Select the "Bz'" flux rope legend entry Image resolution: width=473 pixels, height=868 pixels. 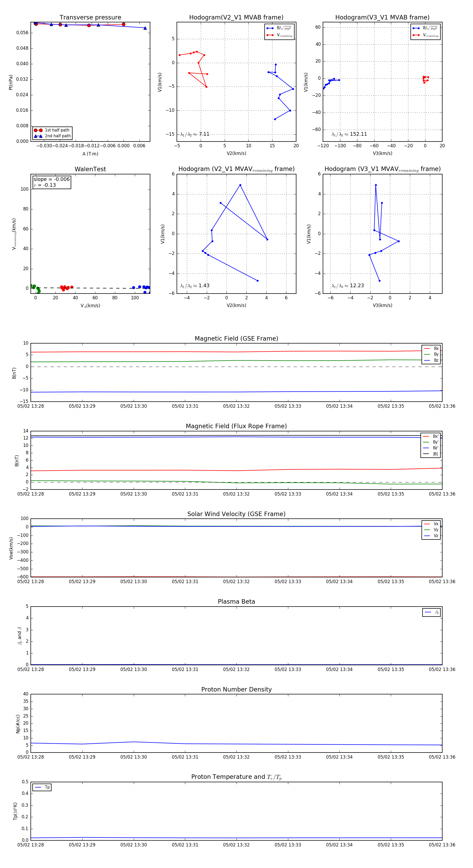coord(431,448)
